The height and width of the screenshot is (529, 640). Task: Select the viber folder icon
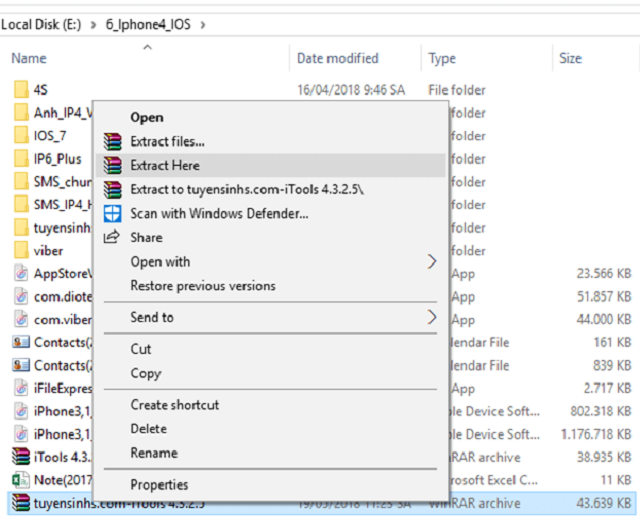pos(21,250)
